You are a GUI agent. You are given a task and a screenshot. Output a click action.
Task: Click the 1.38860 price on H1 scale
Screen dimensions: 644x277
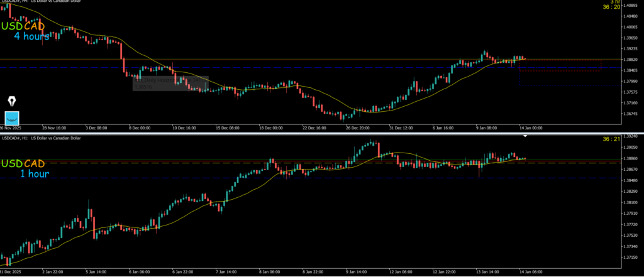(x=630, y=158)
